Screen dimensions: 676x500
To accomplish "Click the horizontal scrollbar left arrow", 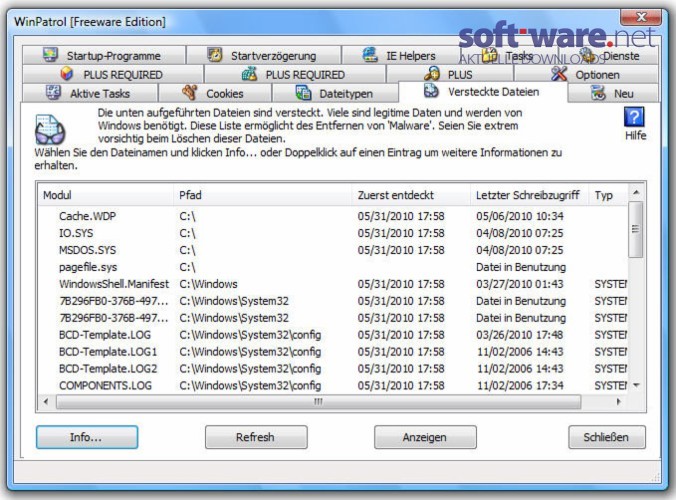I will pos(46,402).
